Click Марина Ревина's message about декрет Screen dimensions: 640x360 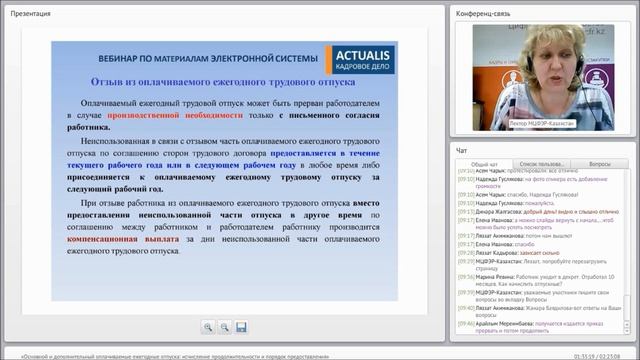[536, 280]
